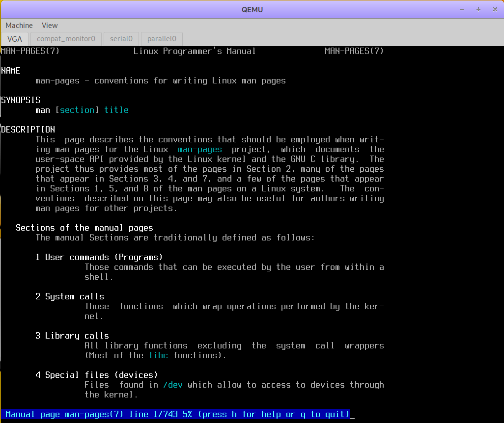Click the cyan title argument in the synopsis
This screenshot has width=504, height=423.
(116, 110)
